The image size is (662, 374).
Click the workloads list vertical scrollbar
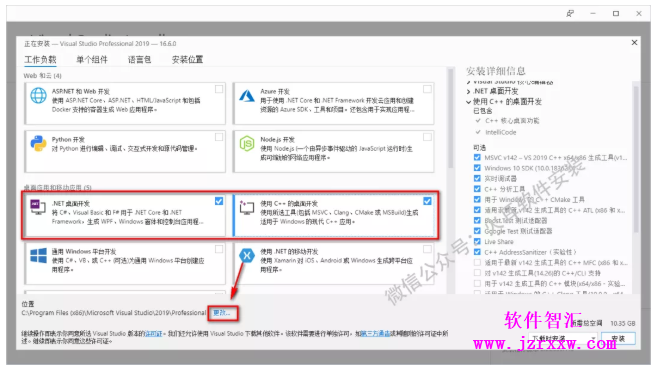(450, 118)
